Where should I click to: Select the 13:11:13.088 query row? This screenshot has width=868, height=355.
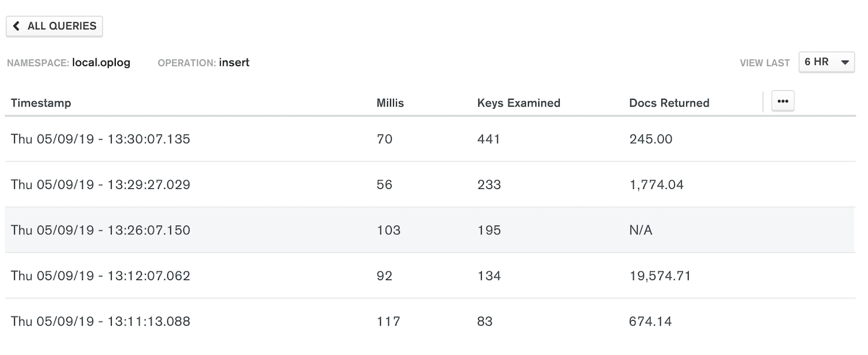[x=430, y=321]
